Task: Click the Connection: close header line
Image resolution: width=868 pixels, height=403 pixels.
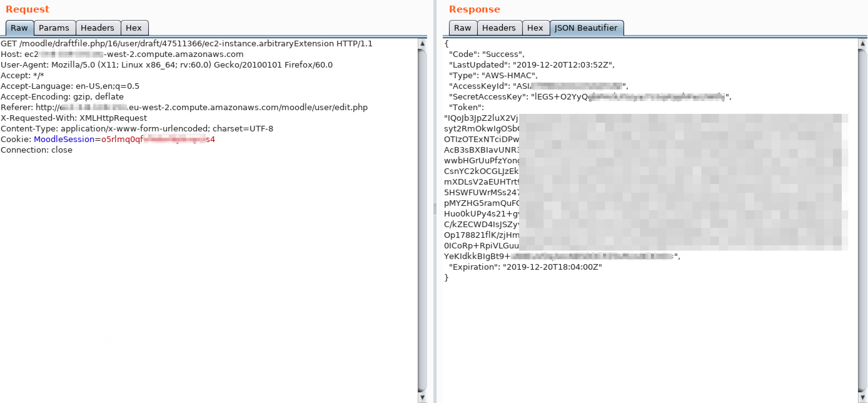Action: coord(37,150)
